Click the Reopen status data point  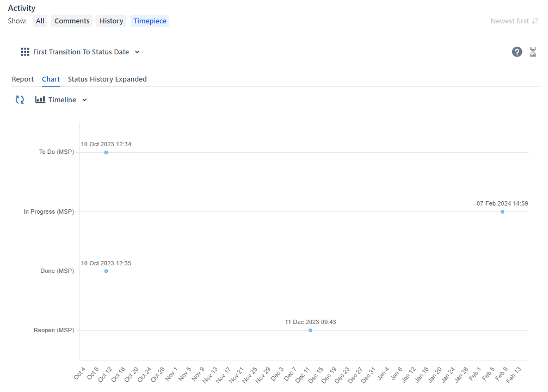coord(310,330)
